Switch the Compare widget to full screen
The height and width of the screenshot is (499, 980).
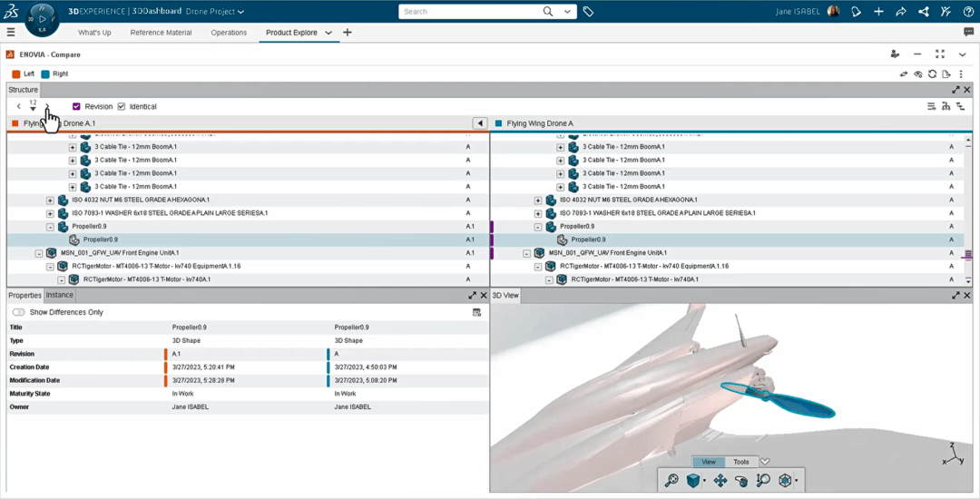coord(939,54)
